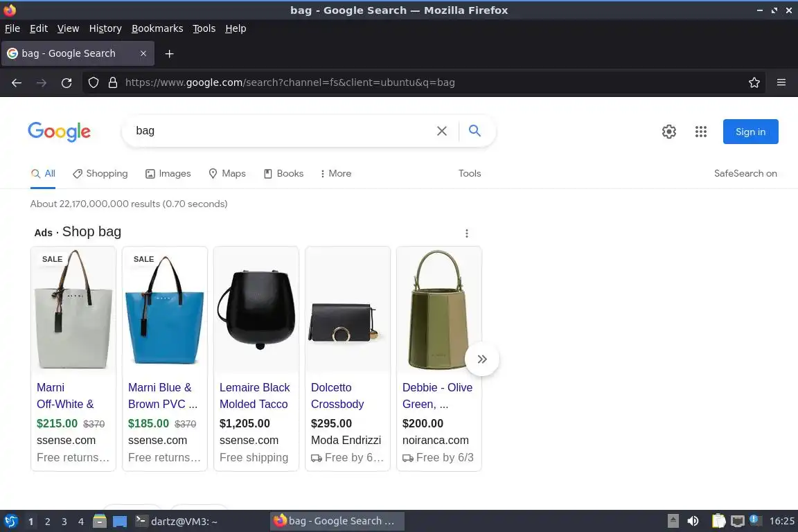Open the Help menu
This screenshot has height=532, width=798.
pyautogui.click(x=236, y=28)
